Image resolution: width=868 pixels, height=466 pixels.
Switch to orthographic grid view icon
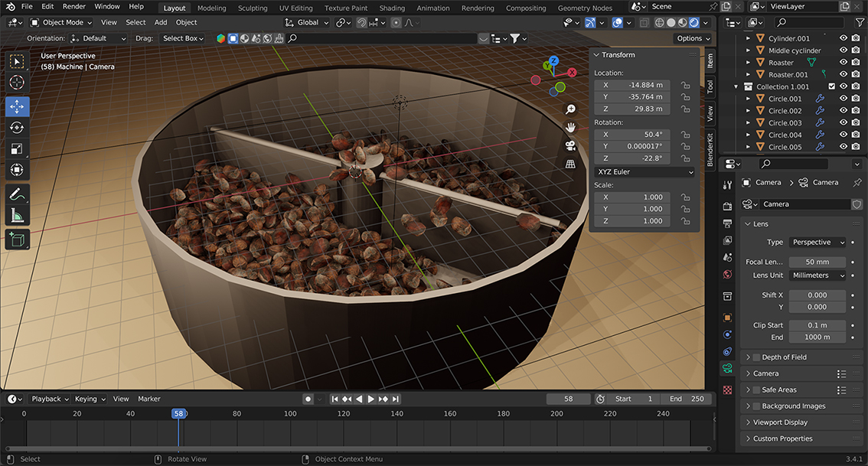tap(570, 164)
